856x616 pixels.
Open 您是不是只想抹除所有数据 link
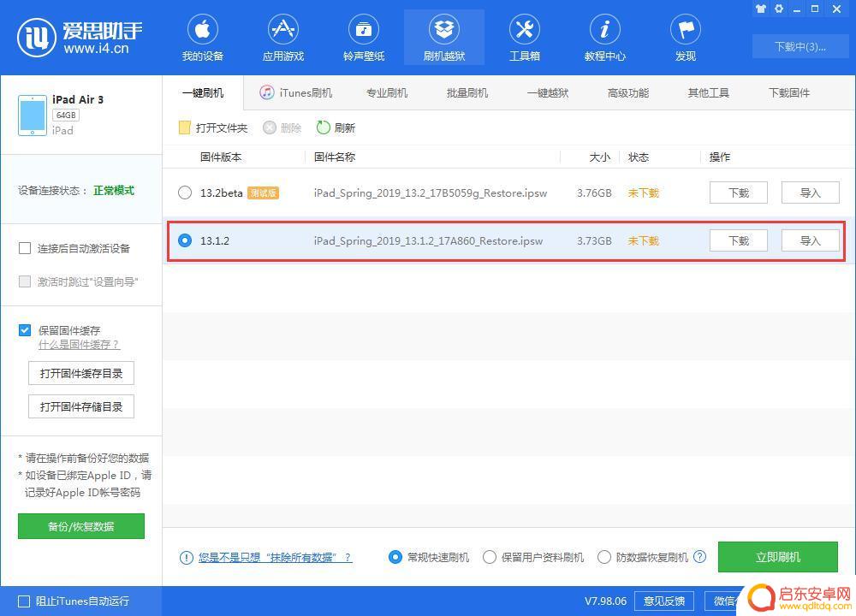pyautogui.click(x=275, y=557)
